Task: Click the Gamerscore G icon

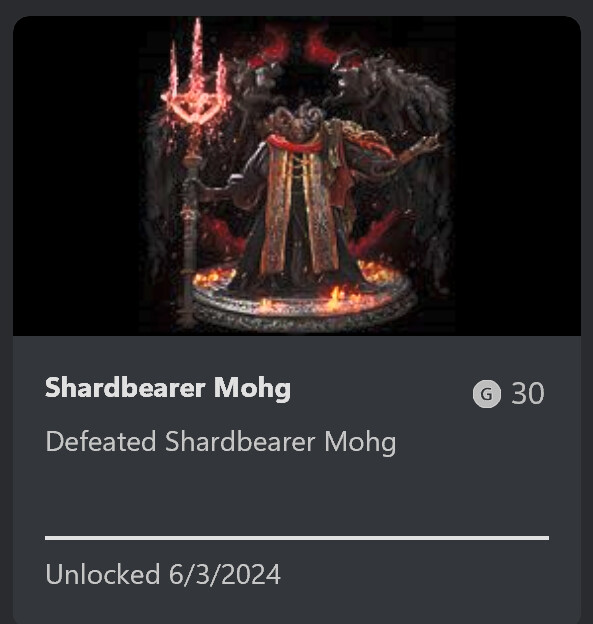Action: [486, 394]
